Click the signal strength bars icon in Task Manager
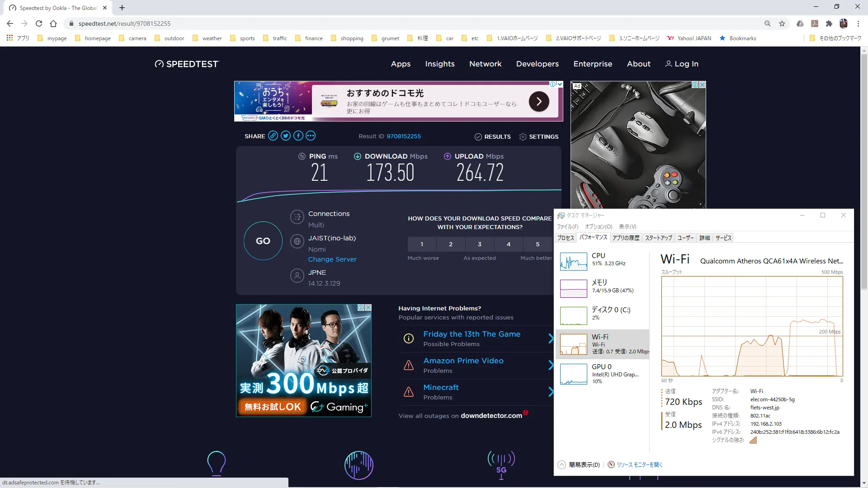Image resolution: width=868 pixels, height=488 pixels. (753, 440)
